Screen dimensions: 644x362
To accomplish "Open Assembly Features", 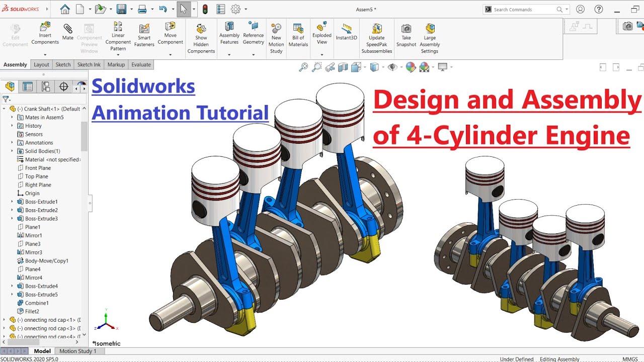I will (229, 33).
